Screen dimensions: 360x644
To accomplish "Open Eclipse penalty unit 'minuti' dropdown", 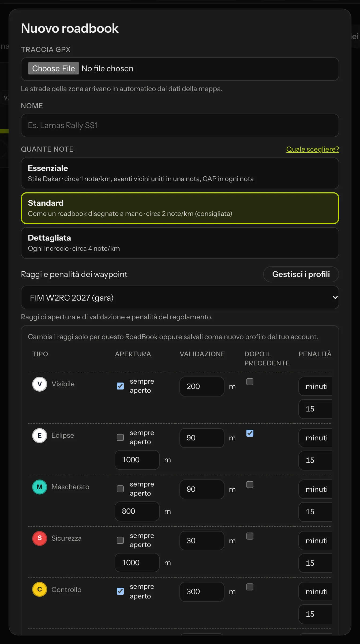I will [316, 438].
